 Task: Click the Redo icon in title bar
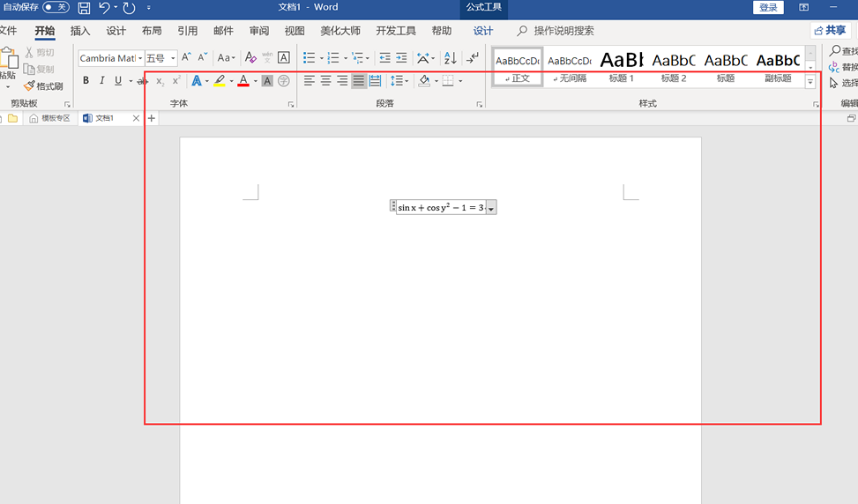[129, 8]
